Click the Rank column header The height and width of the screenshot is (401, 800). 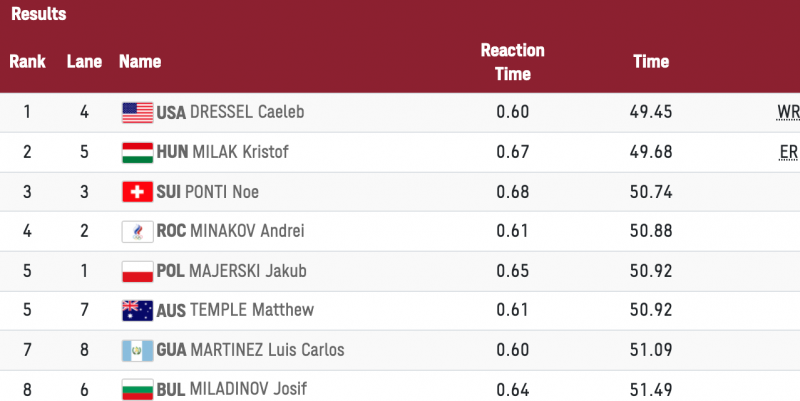[x=28, y=62]
